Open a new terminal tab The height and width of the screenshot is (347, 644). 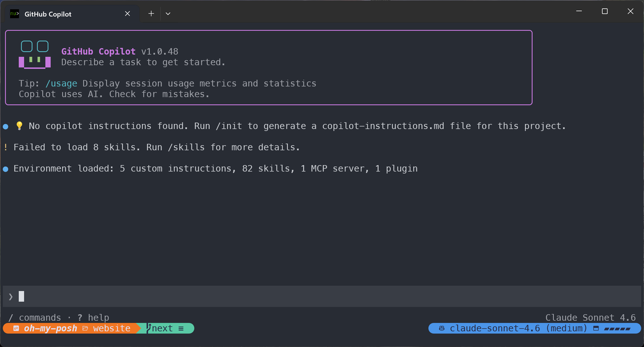point(151,14)
